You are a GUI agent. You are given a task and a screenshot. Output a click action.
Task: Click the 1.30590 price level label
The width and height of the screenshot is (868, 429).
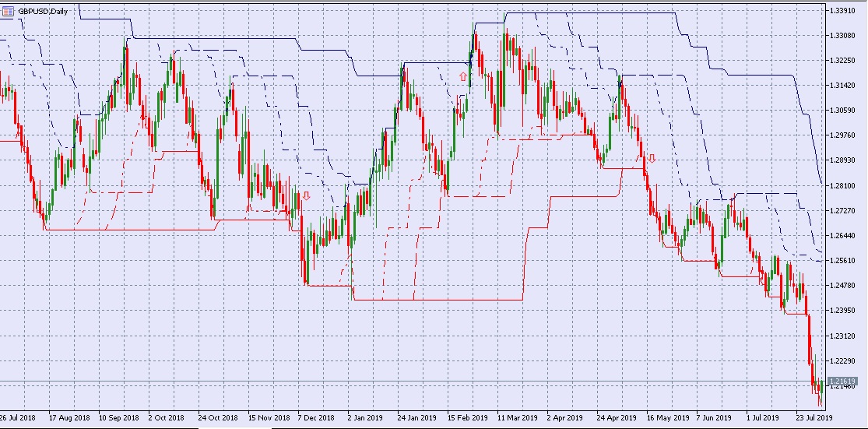(842, 110)
